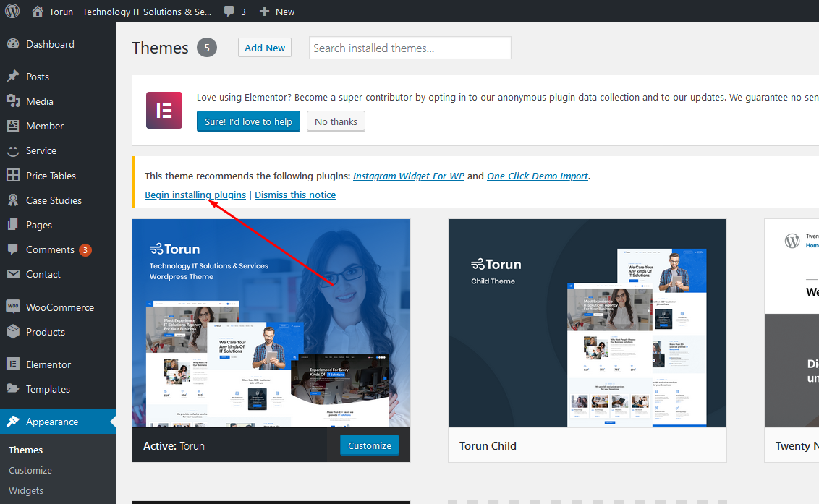Click the Member sidebar icon
Screen dimensions: 819x504
click(13, 125)
